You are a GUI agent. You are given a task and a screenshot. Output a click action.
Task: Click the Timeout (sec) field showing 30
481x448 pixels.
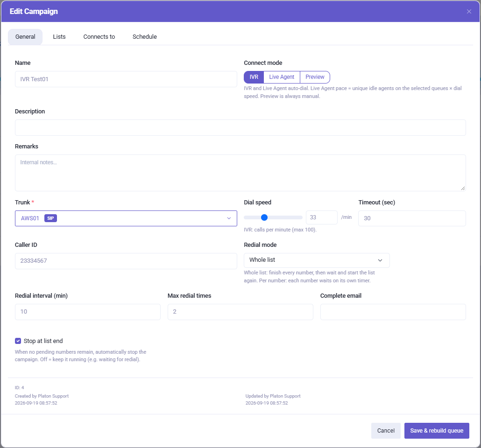[x=412, y=218]
